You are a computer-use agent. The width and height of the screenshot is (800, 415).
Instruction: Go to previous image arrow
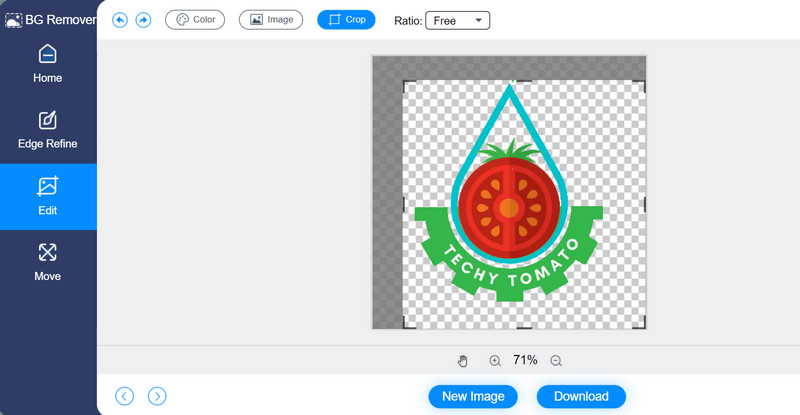124,396
